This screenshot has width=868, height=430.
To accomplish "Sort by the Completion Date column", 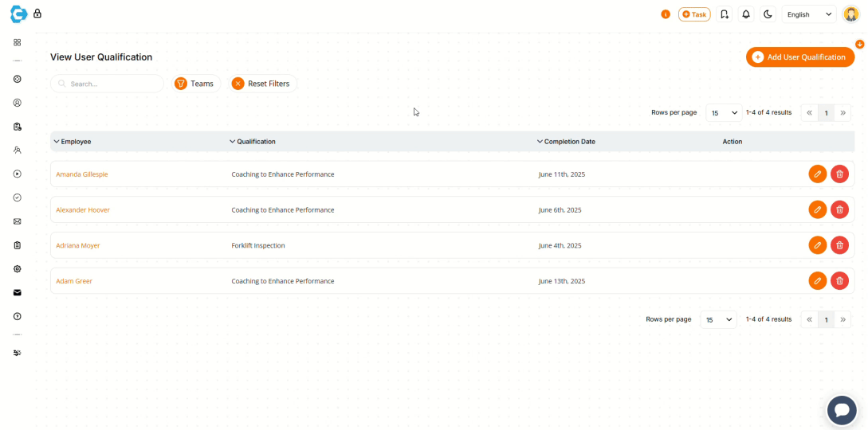I will (567, 142).
